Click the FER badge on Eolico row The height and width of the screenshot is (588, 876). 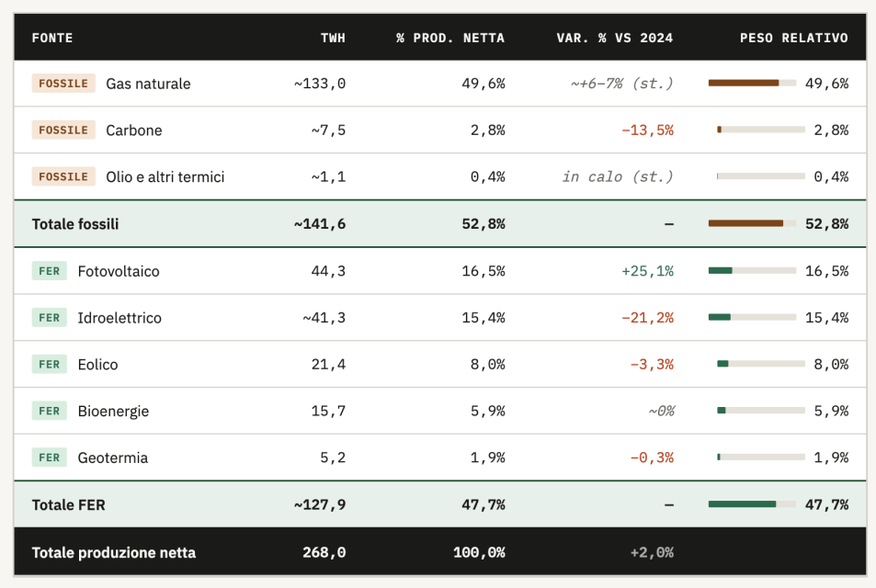(50, 365)
